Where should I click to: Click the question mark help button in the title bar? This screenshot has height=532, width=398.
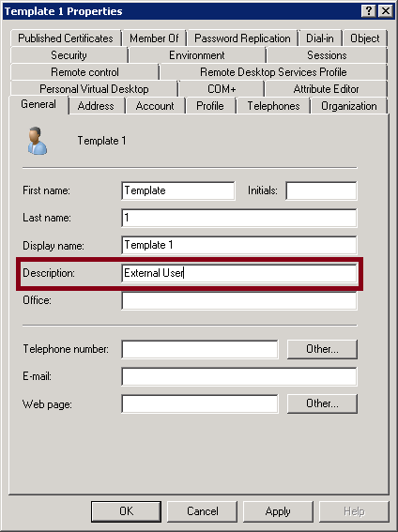pyautogui.click(x=369, y=11)
